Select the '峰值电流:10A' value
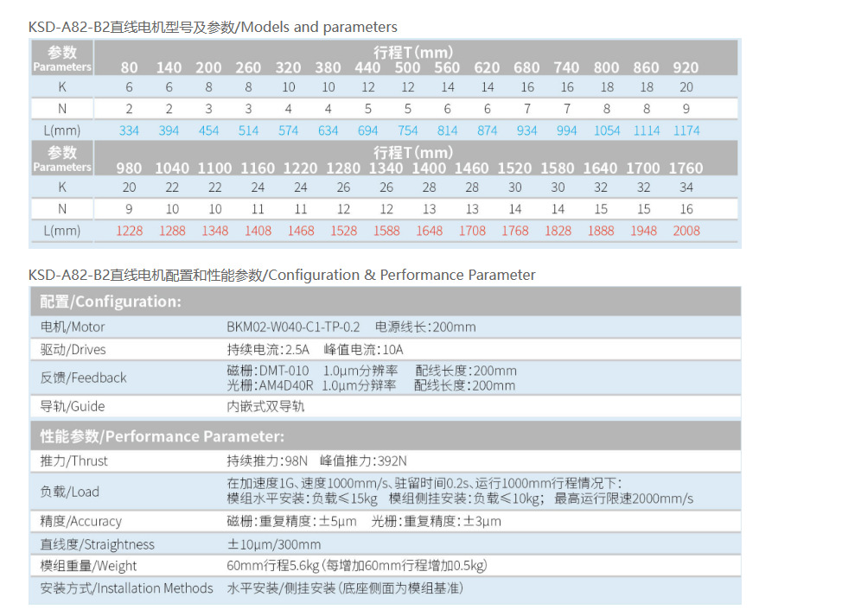842x616 pixels. tap(364, 350)
